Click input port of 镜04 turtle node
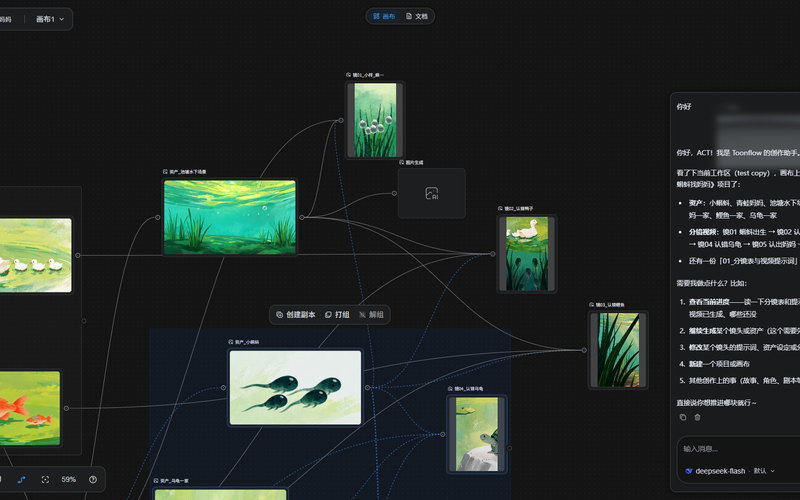This screenshot has width=800, height=500. [x=443, y=434]
